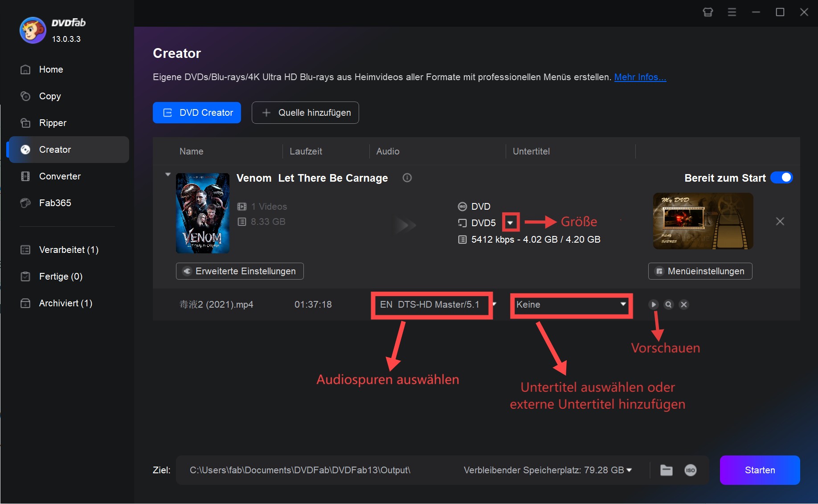Screen dimensions: 818x504
Task: Open output folder browse icon
Action: [667, 470]
